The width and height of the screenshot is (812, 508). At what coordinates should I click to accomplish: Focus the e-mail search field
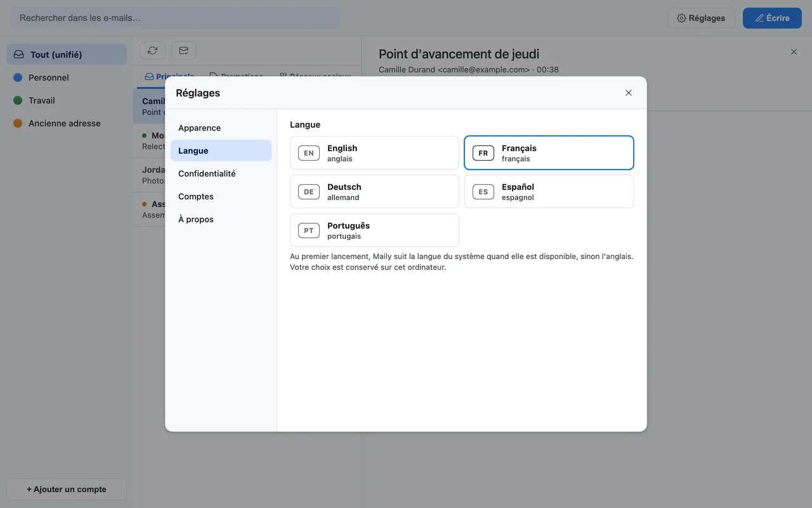click(x=175, y=18)
